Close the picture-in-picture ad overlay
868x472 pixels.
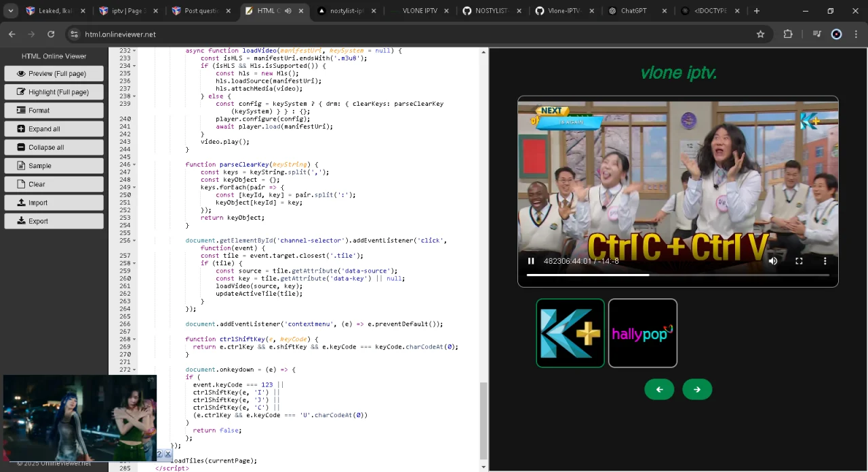168,454
